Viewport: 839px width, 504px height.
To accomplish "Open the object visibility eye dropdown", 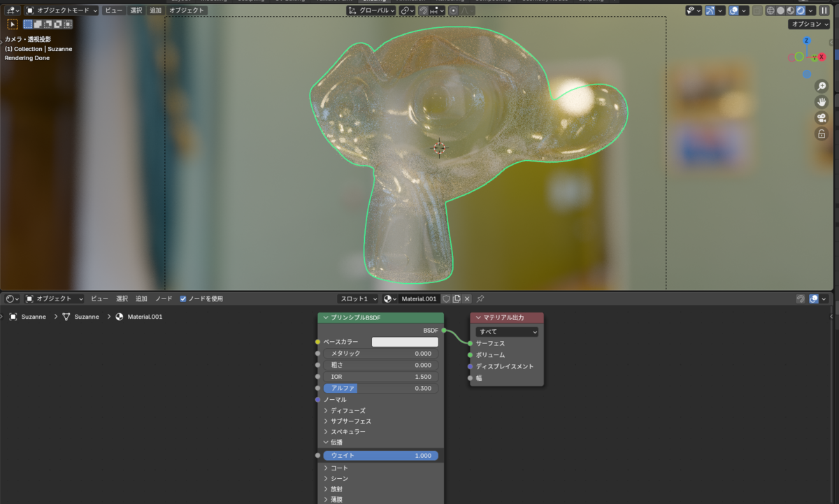I will [x=694, y=10].
